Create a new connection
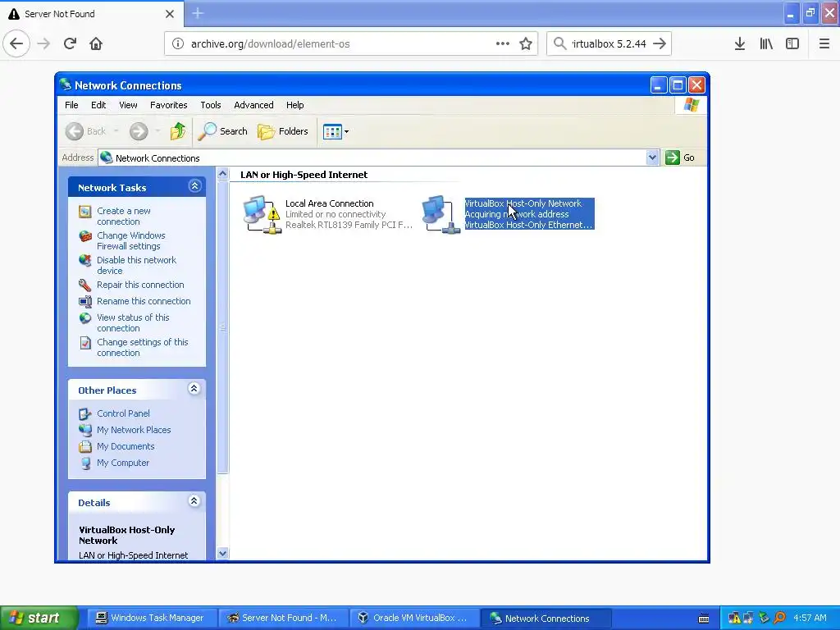The image size is (840, 630). click(x=124, y=217)
